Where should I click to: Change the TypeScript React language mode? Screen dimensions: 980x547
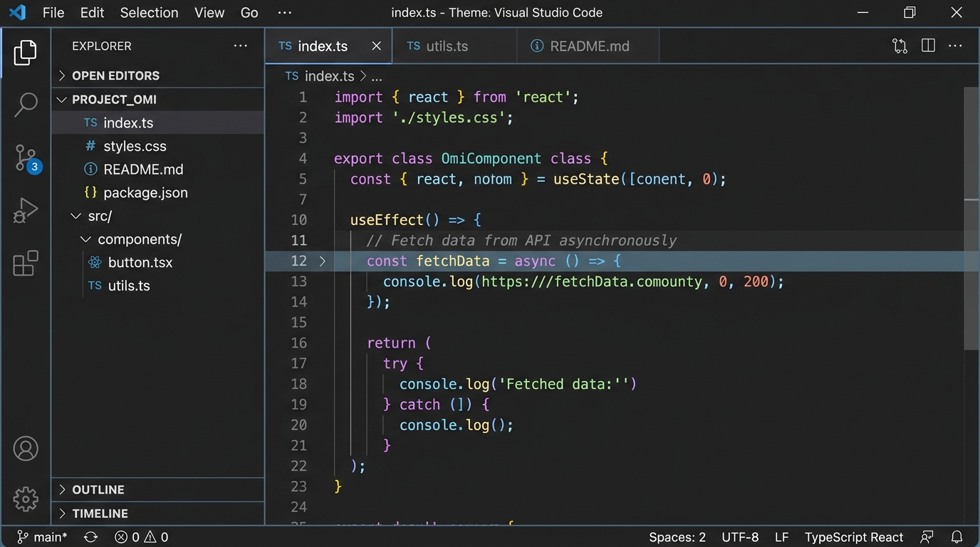click(854, 537)
